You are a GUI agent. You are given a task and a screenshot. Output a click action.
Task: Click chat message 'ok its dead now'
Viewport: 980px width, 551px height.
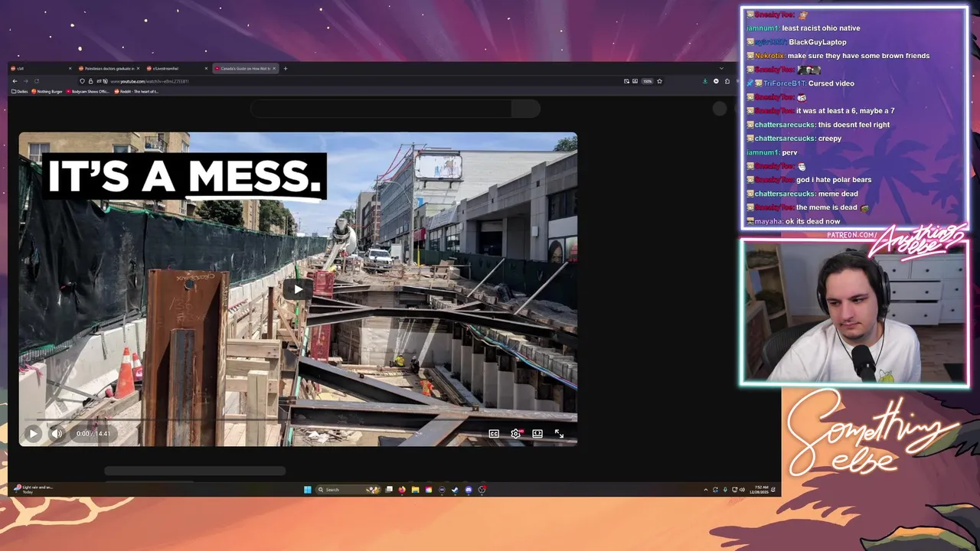813,221
